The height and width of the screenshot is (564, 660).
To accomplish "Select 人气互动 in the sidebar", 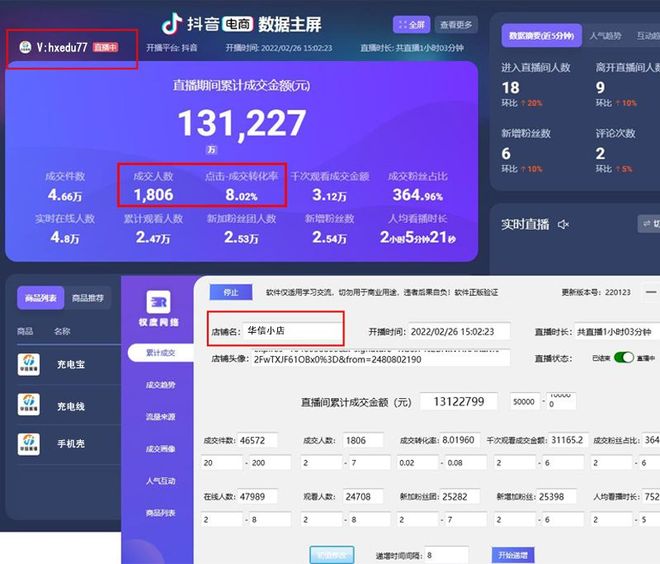I will (160, 480).
